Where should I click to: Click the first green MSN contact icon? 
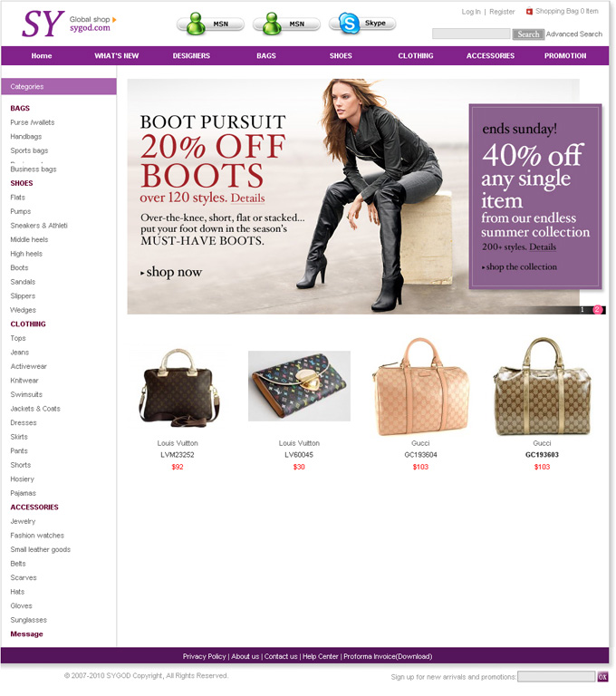196,24
